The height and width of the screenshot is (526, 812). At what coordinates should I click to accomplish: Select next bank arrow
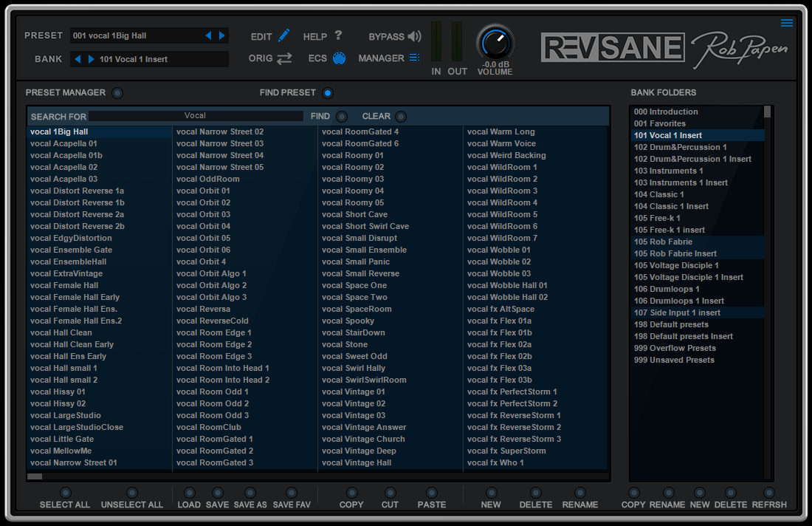coord(91,59)
